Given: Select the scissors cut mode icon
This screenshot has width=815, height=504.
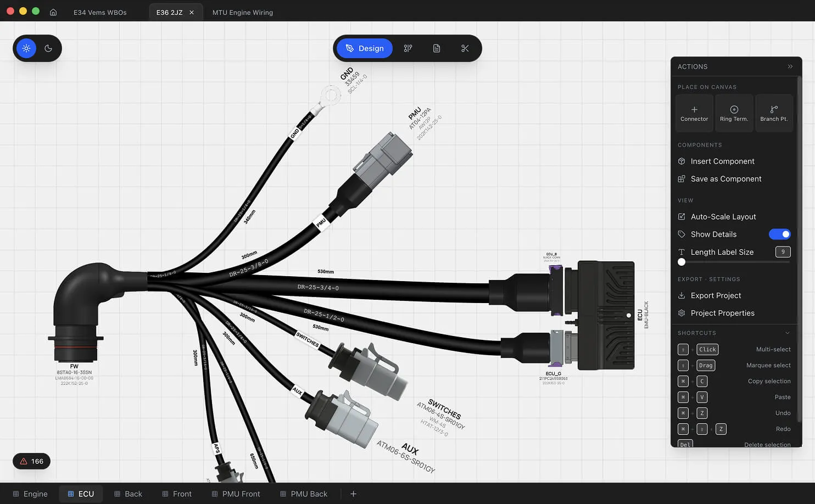Looking at the screenshot, I should tap(465, 48).
